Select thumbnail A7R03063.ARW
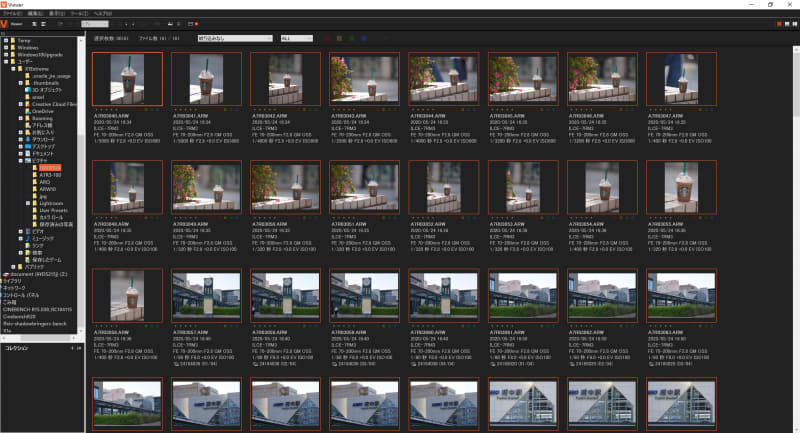This screenshot has width=800, height=433. [681, 295]
